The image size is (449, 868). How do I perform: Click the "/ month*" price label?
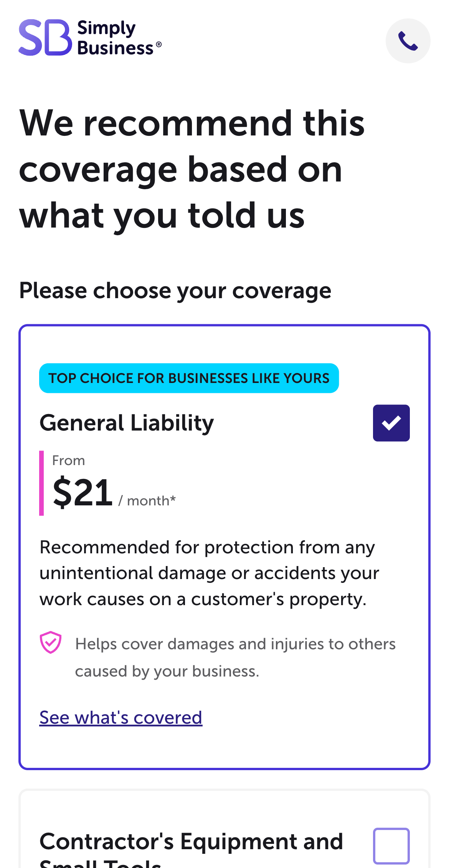147,501
